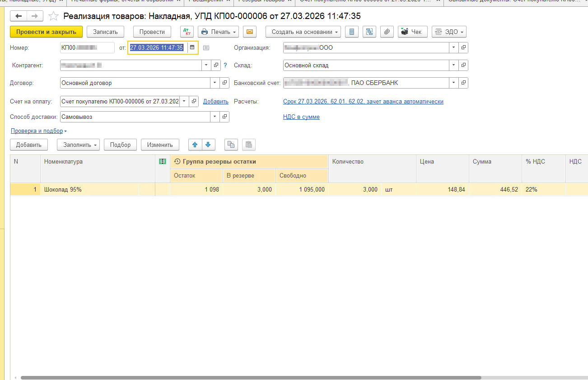
Task: Switch to the Расширения tab
Action: [208, 1]
